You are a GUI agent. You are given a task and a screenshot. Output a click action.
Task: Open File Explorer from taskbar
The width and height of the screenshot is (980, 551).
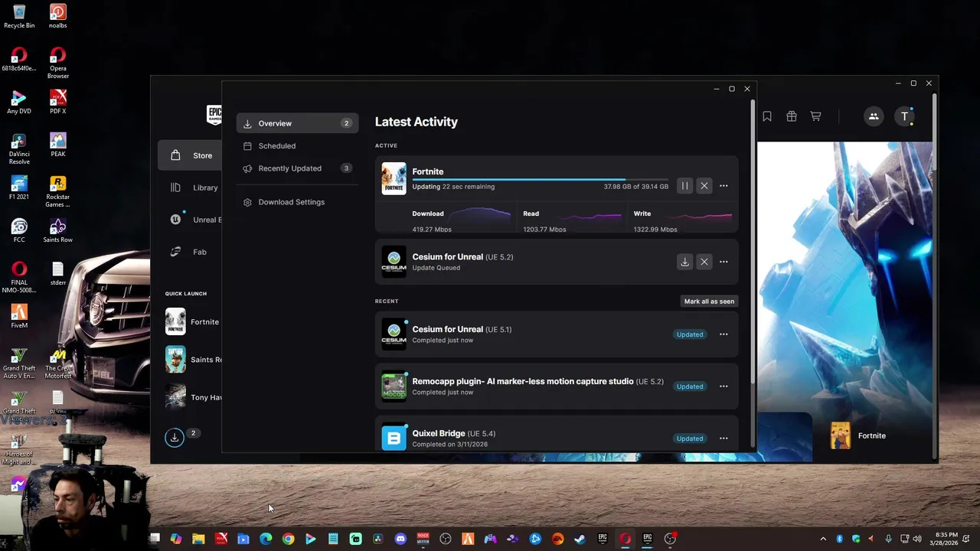(x=198, y=539)
